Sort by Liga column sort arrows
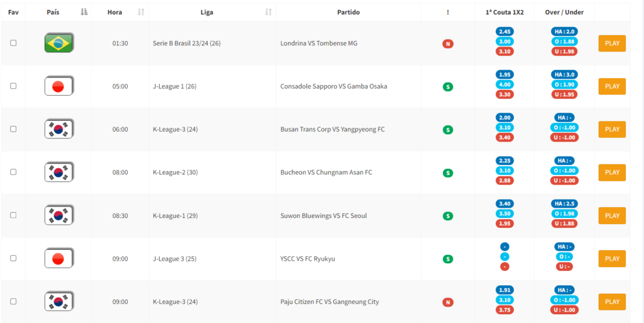The height and width of the screenshot is (323, 644). pyautogui.click(x=268, y=13)
